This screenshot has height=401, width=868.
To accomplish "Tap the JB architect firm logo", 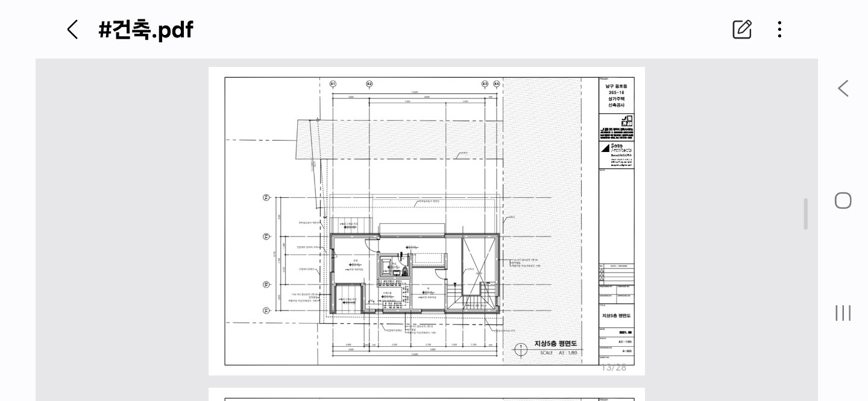I will (617, 127).
